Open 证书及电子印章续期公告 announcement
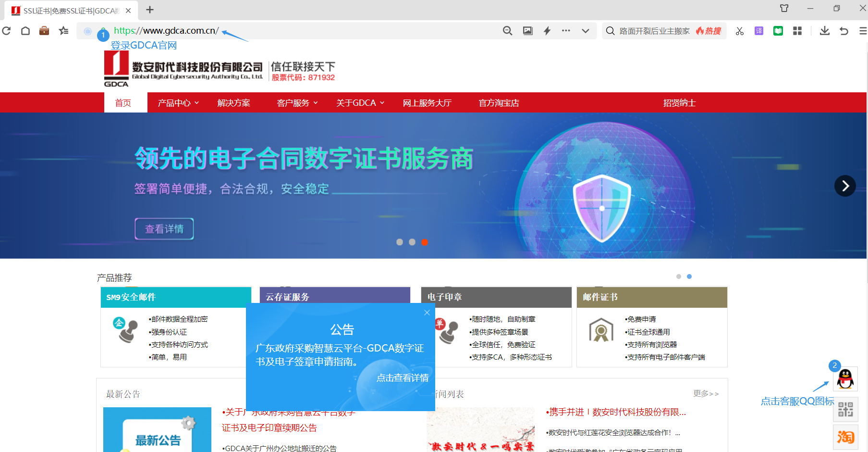This screenshot has height=452, width=868. [269, 428]
